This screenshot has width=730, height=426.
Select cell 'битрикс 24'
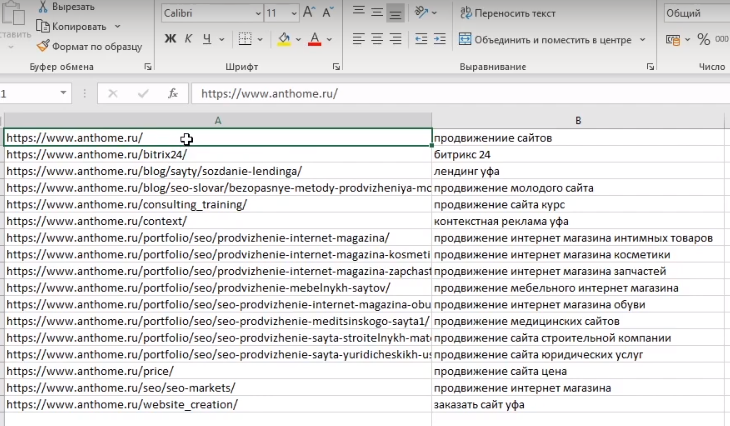click(x=578, y=155)
